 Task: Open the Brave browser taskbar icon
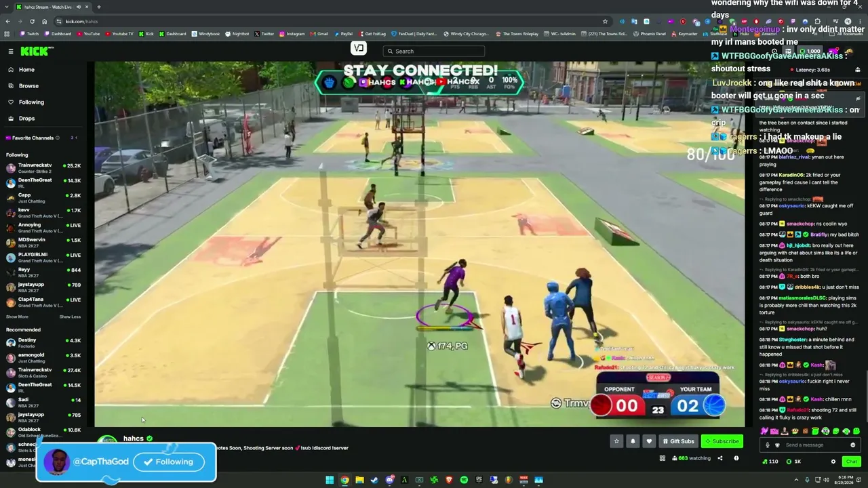(449, 480)
